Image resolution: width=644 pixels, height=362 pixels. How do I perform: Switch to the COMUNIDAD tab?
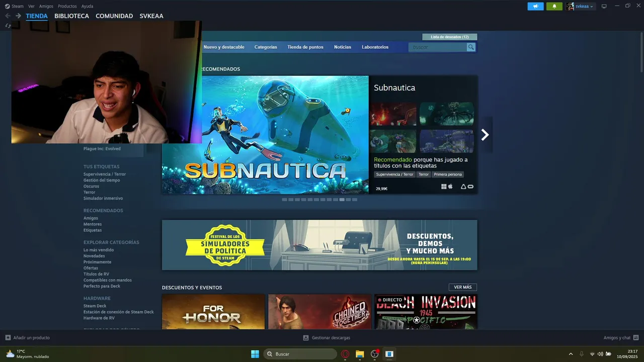click(x=114, y=16)
